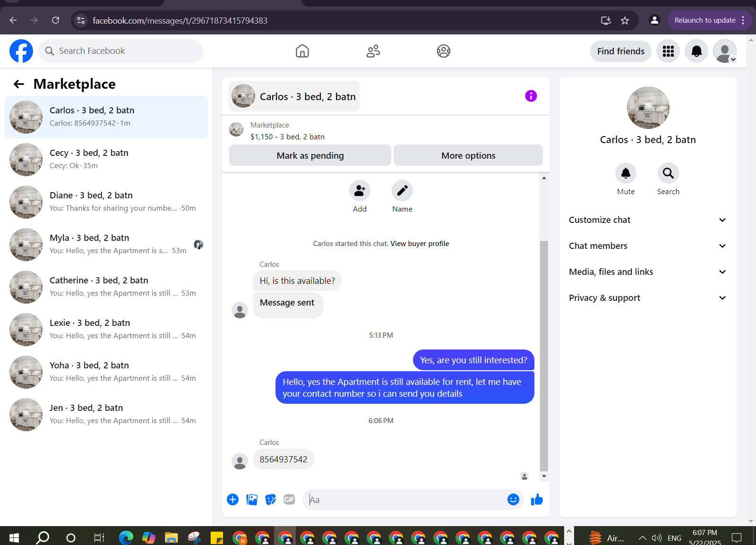Screen dimensions: 756x545
Task: Select the message 'Hi, is this available?'
Action: pyautogui.click(x=297, y=281)
